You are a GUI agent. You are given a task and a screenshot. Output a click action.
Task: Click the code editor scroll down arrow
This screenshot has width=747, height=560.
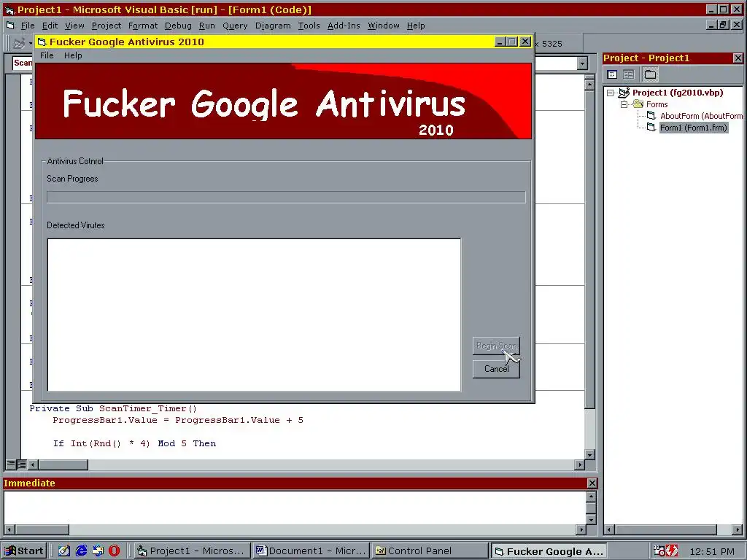[x=589, y=454]
